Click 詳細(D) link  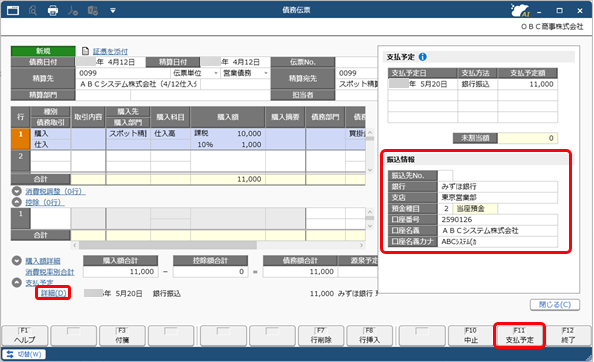[53, 293]
